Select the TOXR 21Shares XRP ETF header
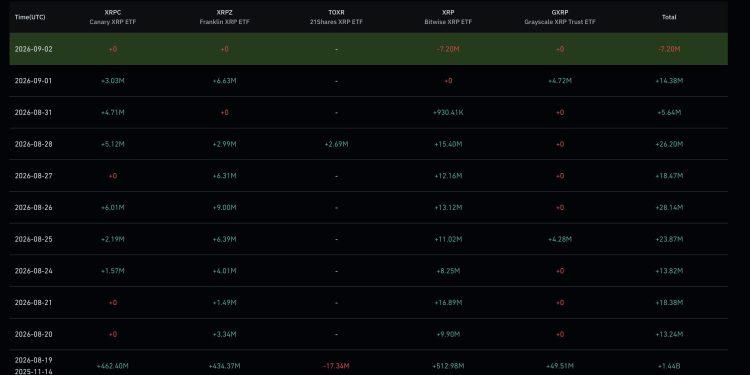 pos(336,17)
